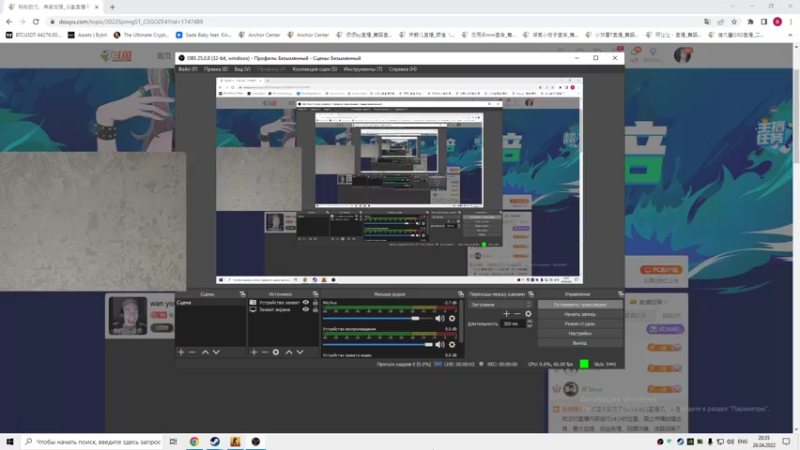Click Exit button in OBS Controls

[580, 343]
